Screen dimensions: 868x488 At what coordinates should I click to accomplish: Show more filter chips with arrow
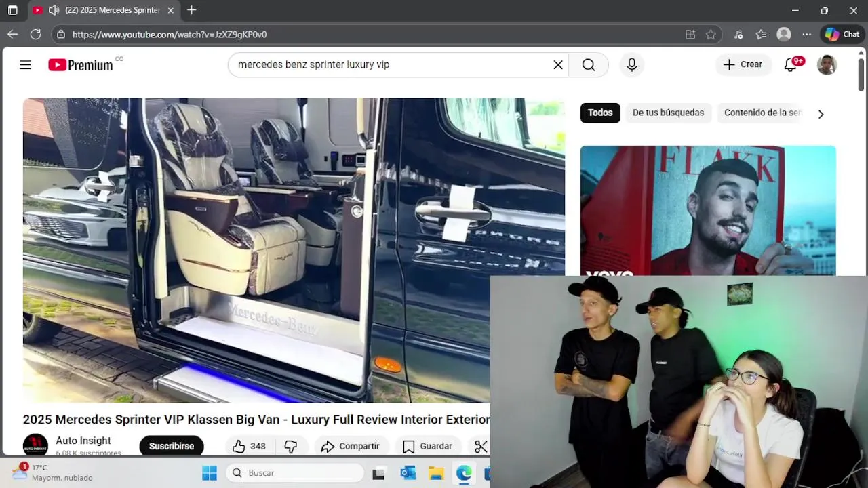(x=821, y=114)
